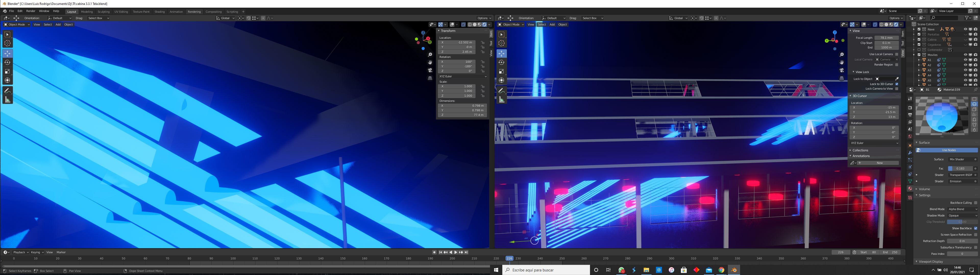Image resolution: width=980 pixels, height=275 pixels.
Task: Click the Use Nodes button
Action: (947, 150)
